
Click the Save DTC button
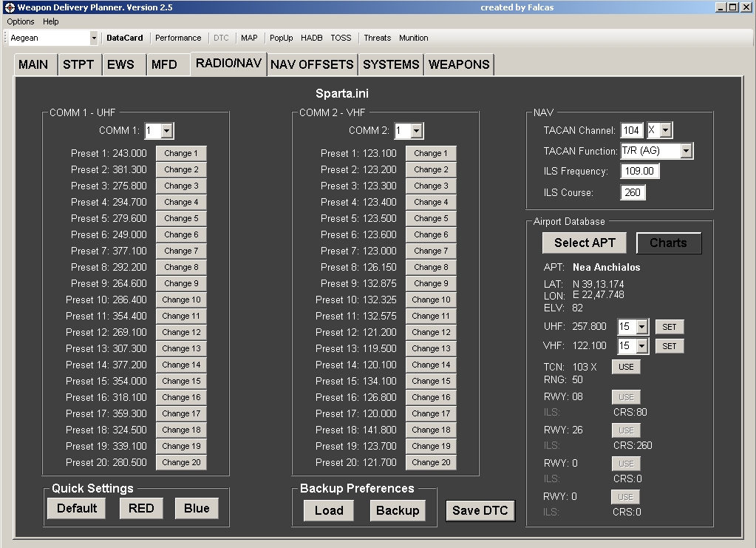(x=480, y=510)
